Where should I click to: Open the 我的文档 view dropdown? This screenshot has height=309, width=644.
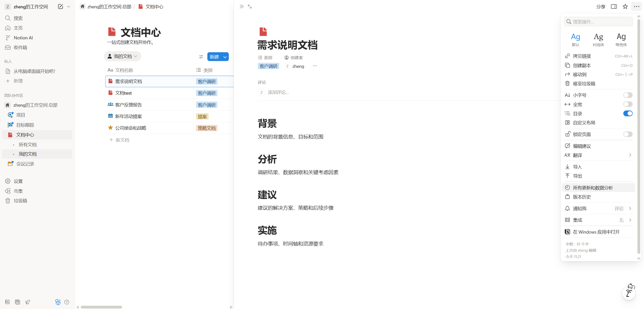(123, 56)
